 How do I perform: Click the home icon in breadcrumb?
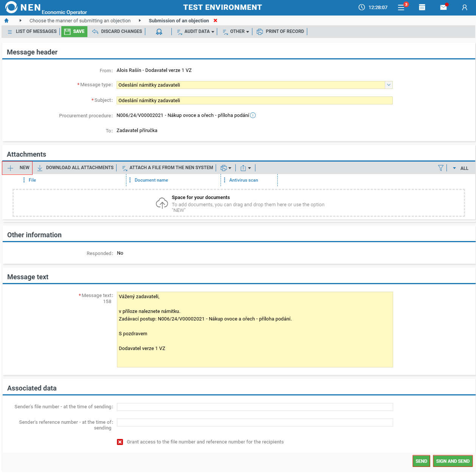6,21
